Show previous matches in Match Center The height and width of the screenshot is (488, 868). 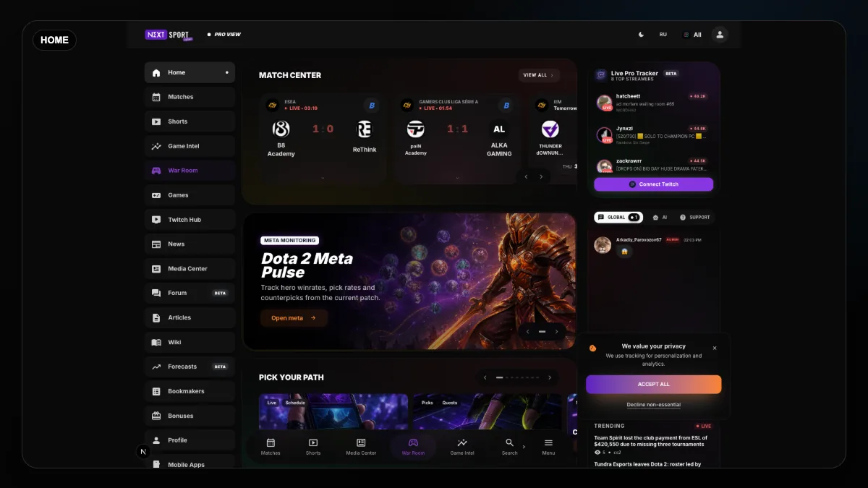coord(526,176)
